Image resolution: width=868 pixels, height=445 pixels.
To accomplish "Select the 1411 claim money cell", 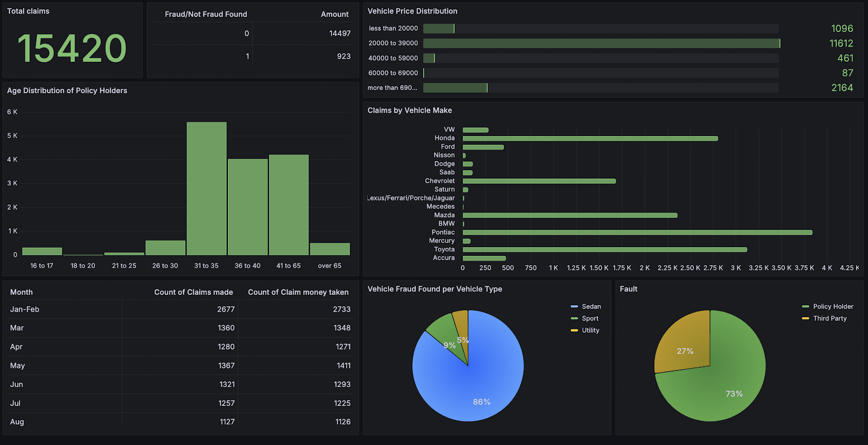I will (x=343, y=366).
